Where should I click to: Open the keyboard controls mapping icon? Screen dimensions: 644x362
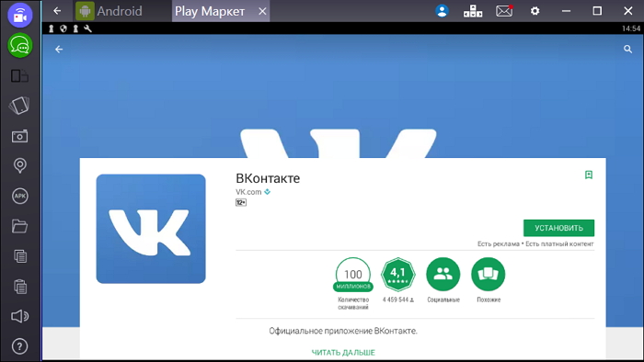[473, 11]
